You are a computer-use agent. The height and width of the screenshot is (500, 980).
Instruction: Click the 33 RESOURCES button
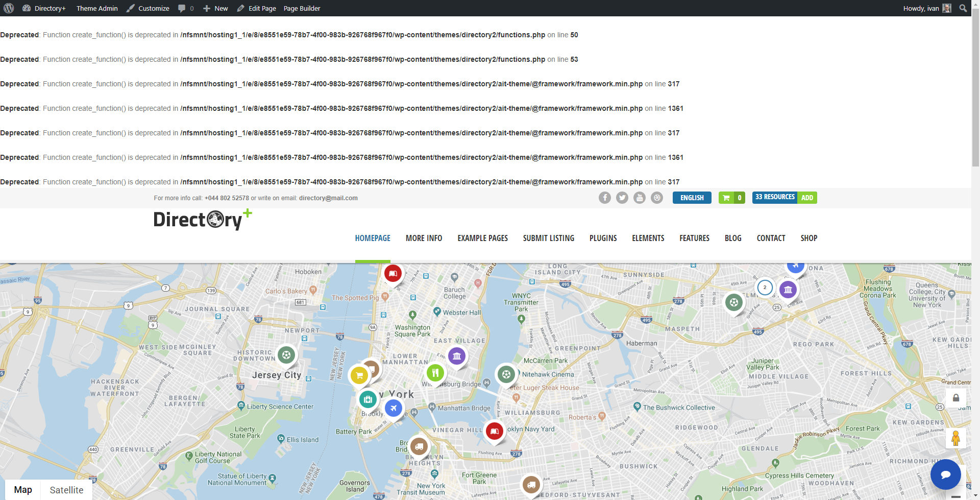coord(775,197)
